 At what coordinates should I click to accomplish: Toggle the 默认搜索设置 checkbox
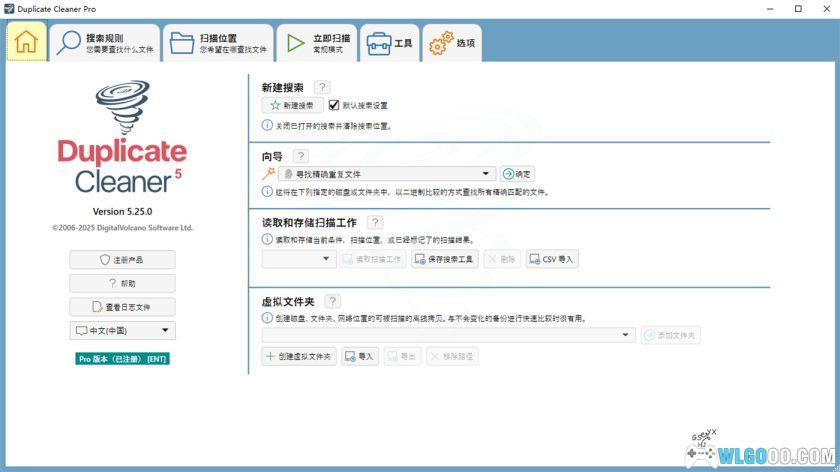[x=334, y=105]
